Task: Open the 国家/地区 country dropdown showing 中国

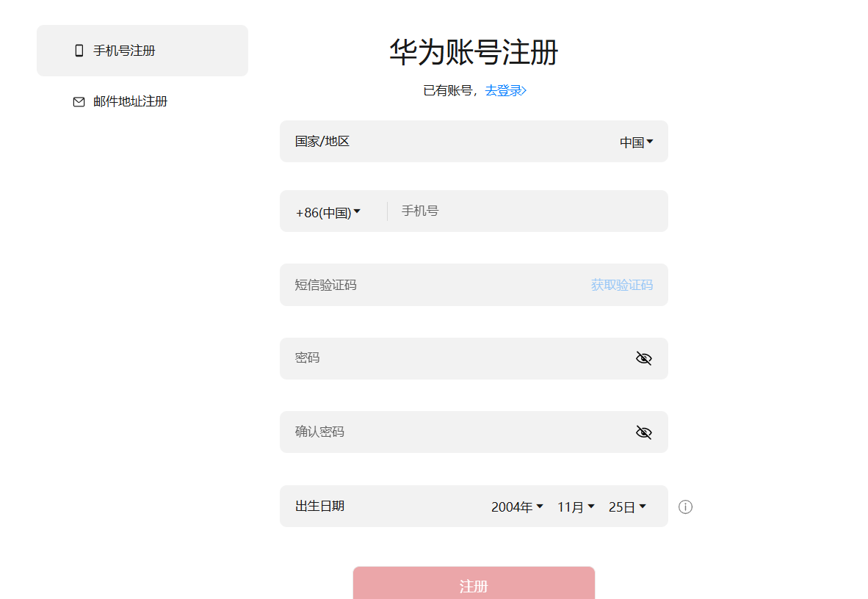Action: (x=636, y=142)
